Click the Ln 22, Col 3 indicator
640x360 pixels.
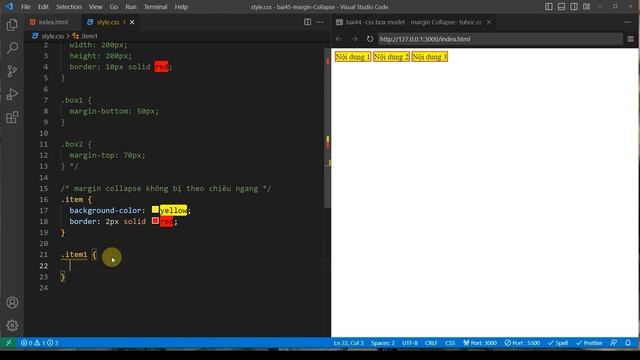(x=349, y=343)
